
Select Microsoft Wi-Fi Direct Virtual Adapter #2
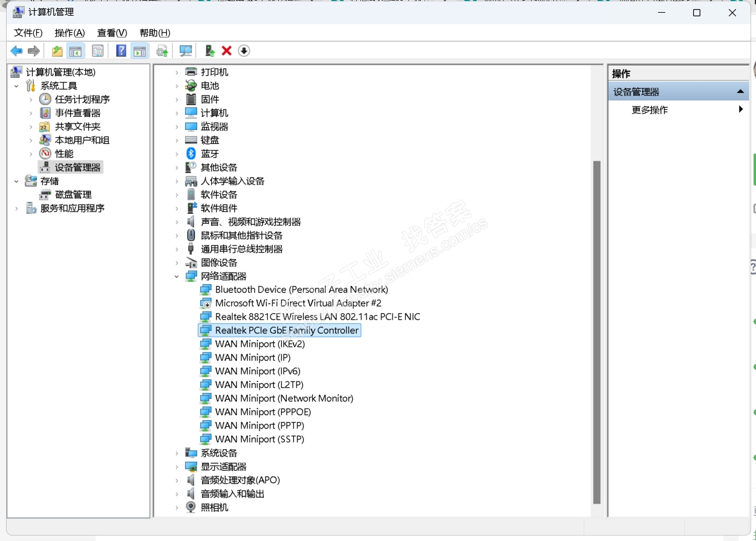(x=298, y=303)
